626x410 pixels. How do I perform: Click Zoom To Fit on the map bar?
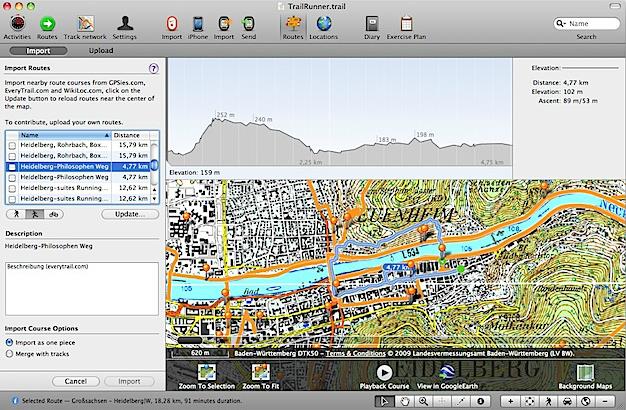[x=261, y=372]
